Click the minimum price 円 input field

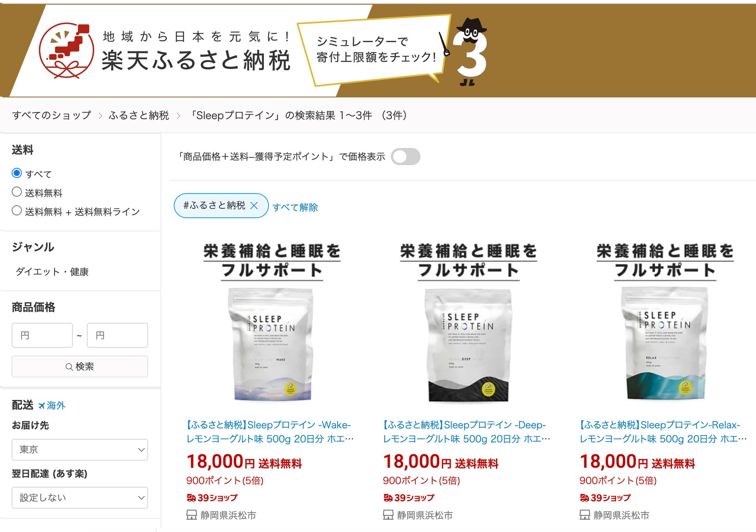42,335
